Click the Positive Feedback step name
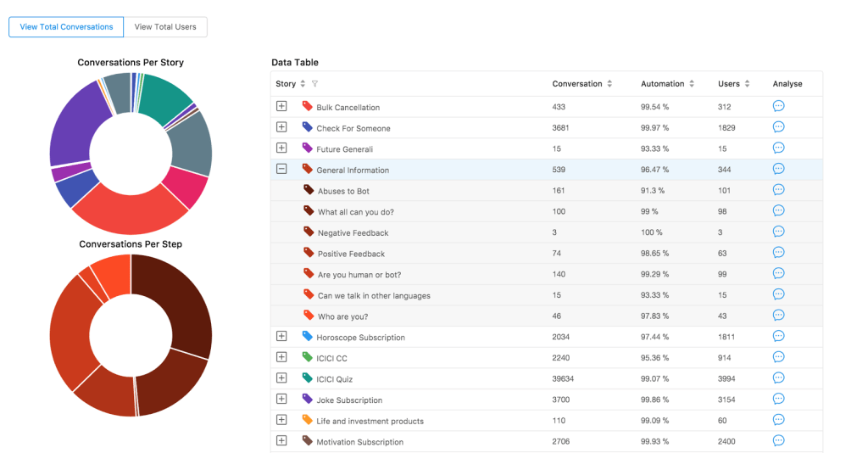This screenshot has height=453, width=868. coord(351,254)
